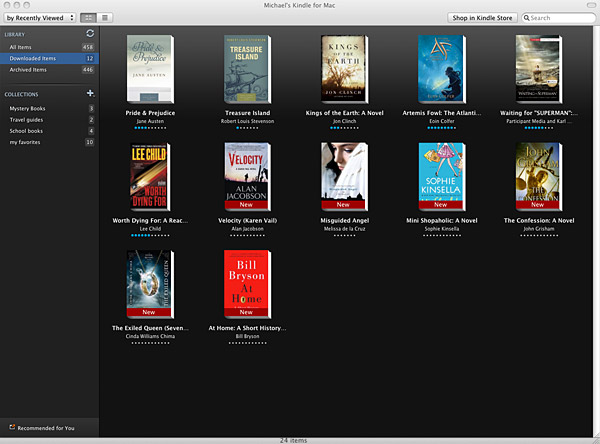Click reading progress dots under Worth Dying For
This screenshot has height=444, width=600.
[x=150, y=236]
